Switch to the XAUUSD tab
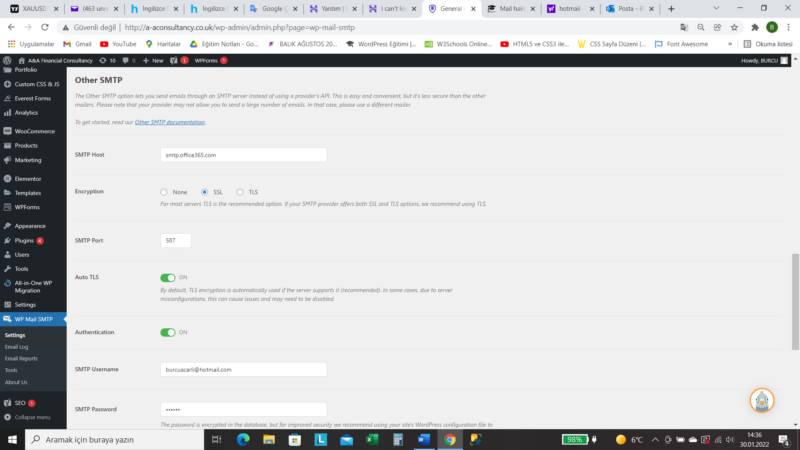This screenshot has height=450, width=800. (x=35, y=9)
